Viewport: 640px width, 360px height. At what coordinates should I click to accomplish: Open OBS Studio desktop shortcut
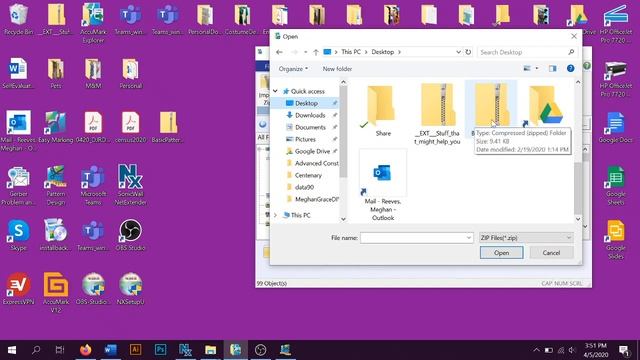pyautogui.click(x=130, y=235)
